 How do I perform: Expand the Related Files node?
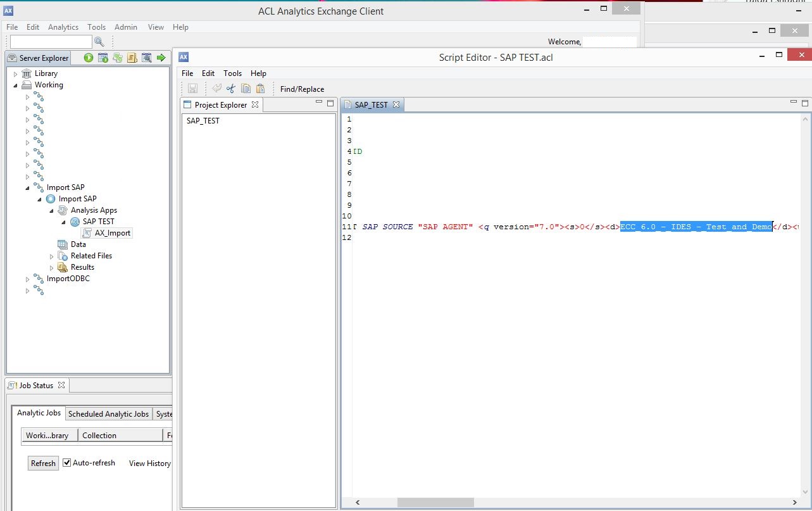pos(52,256)
